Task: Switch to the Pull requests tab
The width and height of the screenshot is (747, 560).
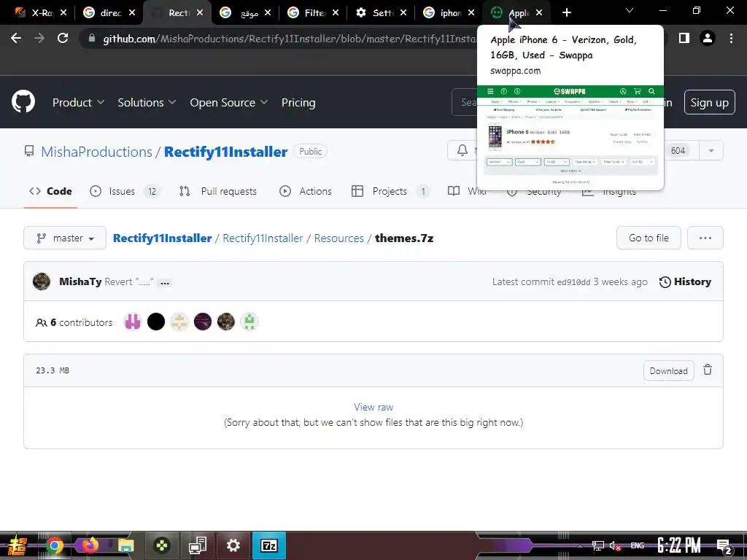Action: point(218,191)
